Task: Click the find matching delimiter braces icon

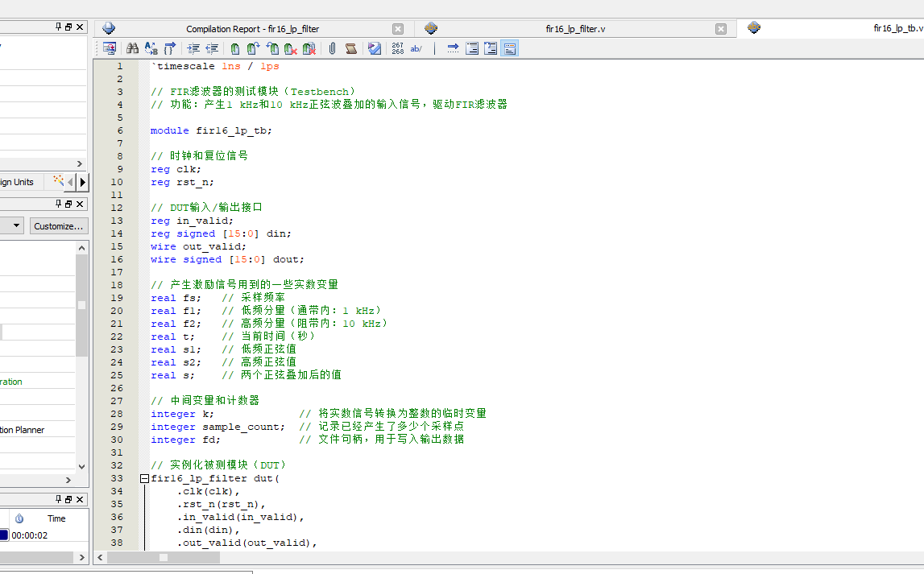Action: pos(170,48)
